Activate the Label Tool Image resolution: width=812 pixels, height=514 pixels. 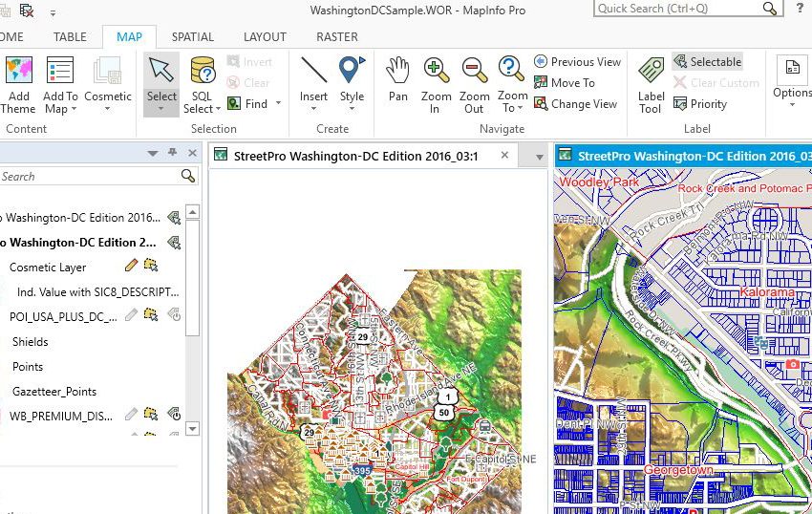click(651, 85)
